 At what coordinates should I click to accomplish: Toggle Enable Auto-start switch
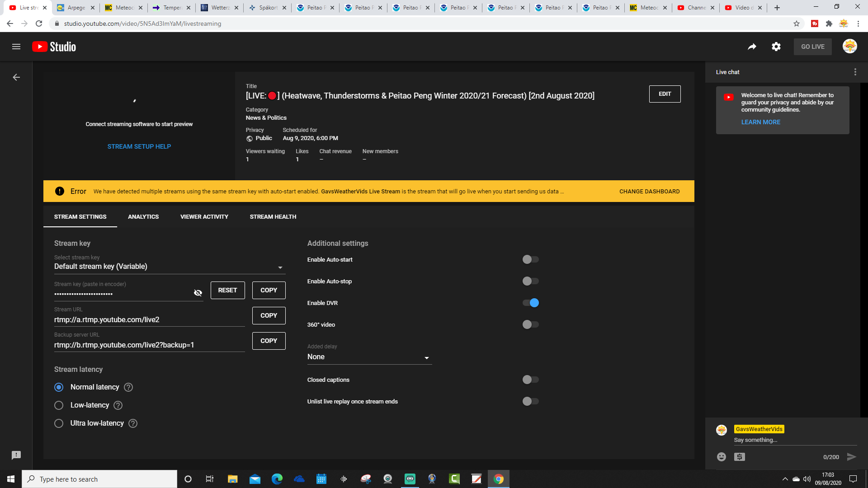pos(529,259)
